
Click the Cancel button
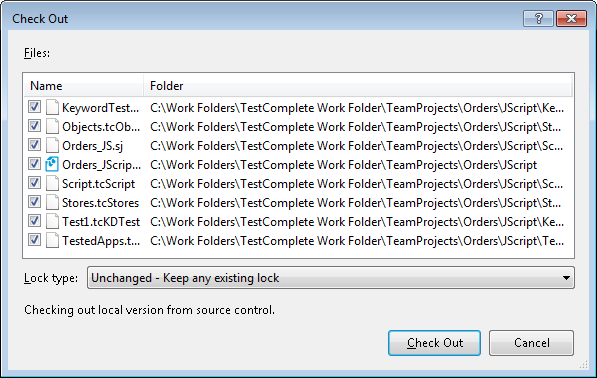[x=532, y=343]
